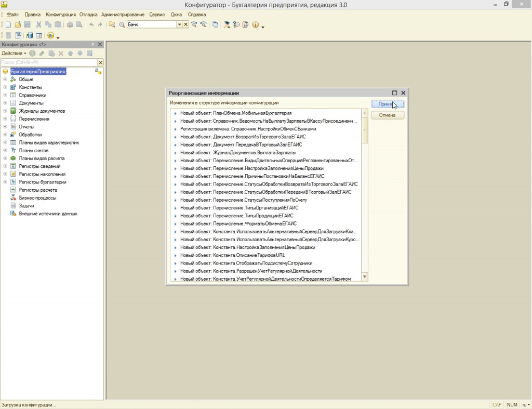This screenshot has height=409, width=532.
Task: Expand row 'Регистрация включена: Справочник.НастройкиОбменСБанками'
Action: click(x=176, y=129)
